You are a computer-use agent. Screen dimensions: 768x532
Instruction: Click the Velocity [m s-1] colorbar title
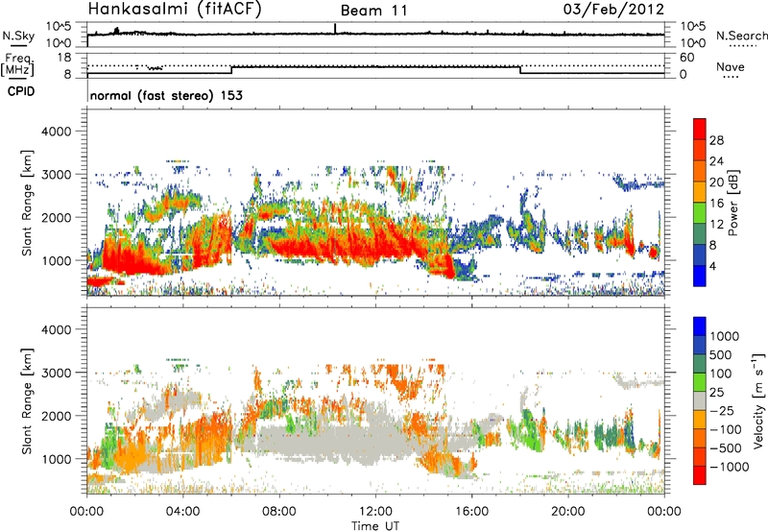click(758, 400)
